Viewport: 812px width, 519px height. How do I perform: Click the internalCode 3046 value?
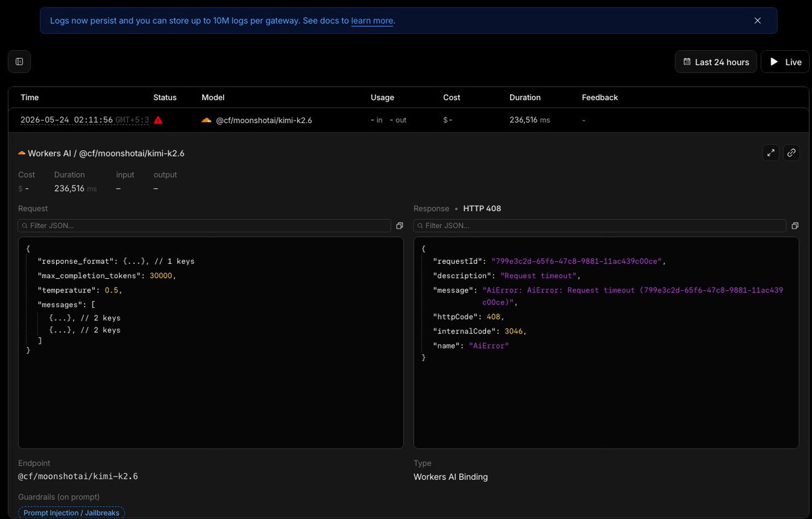tap(515, 331)
